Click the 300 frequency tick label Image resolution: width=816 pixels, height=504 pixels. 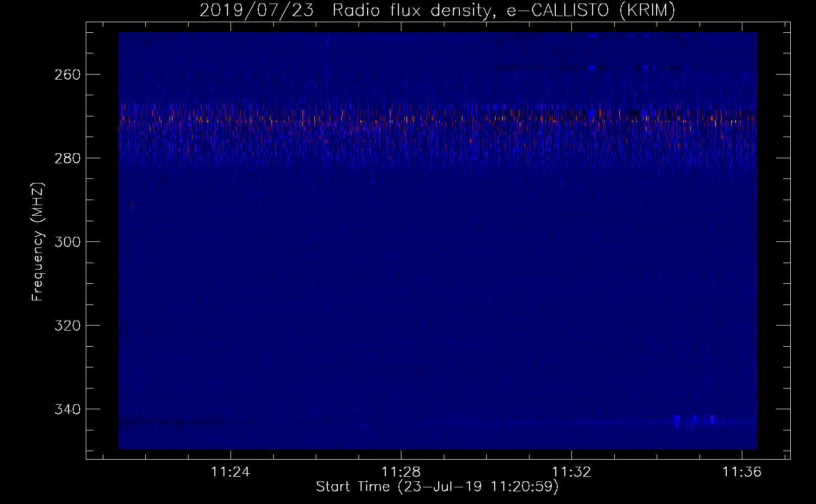click(67, 242)
